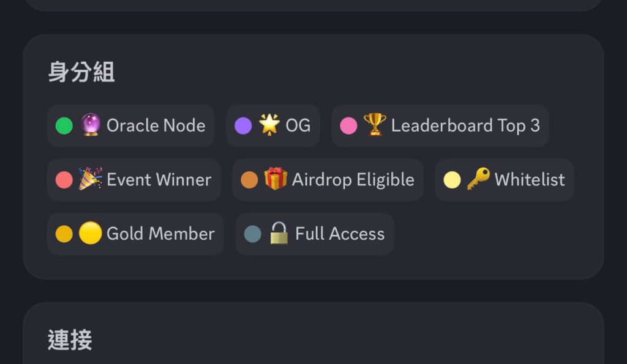Click the green dot on Oracle Node

coord(64,126)
